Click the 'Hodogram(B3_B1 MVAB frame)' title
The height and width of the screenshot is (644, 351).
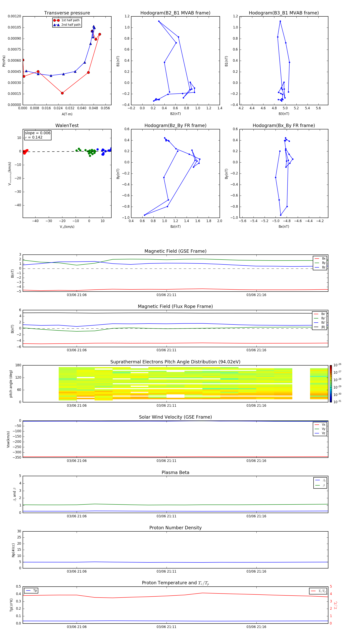pyautogui.click(x=284, y=13)
